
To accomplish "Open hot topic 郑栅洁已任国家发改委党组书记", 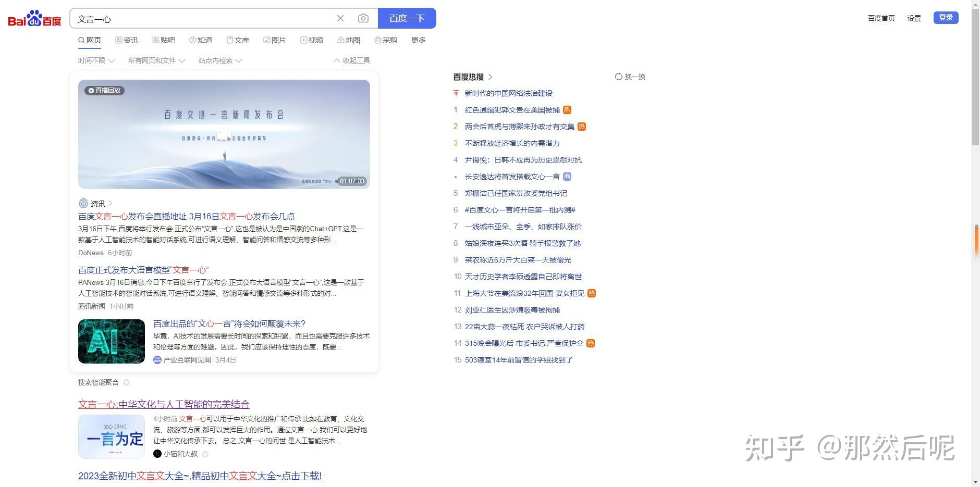I will [x=516, y=193].
